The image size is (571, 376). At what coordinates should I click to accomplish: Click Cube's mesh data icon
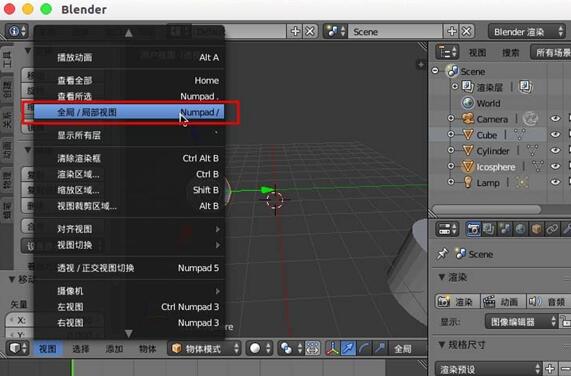point(520,135)
